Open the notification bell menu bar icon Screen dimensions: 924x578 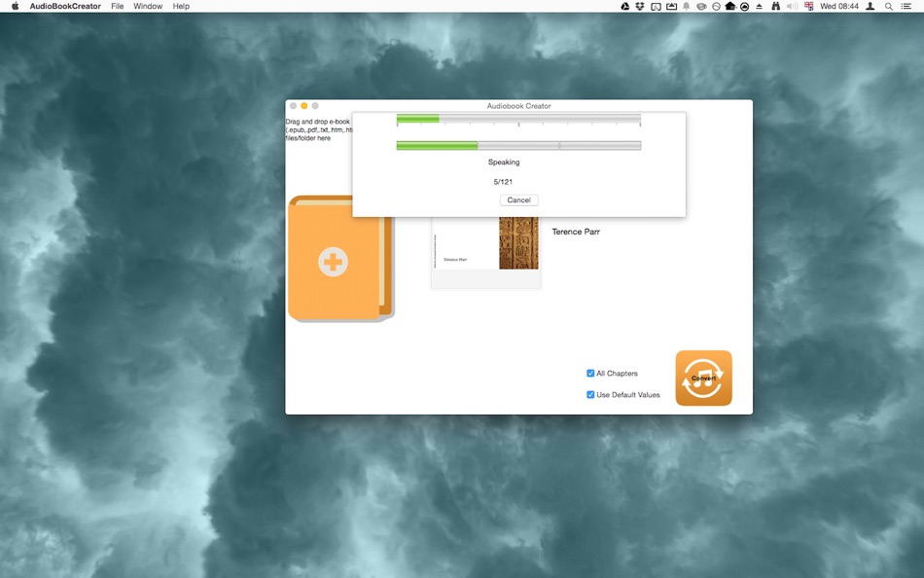coord(686,6)
